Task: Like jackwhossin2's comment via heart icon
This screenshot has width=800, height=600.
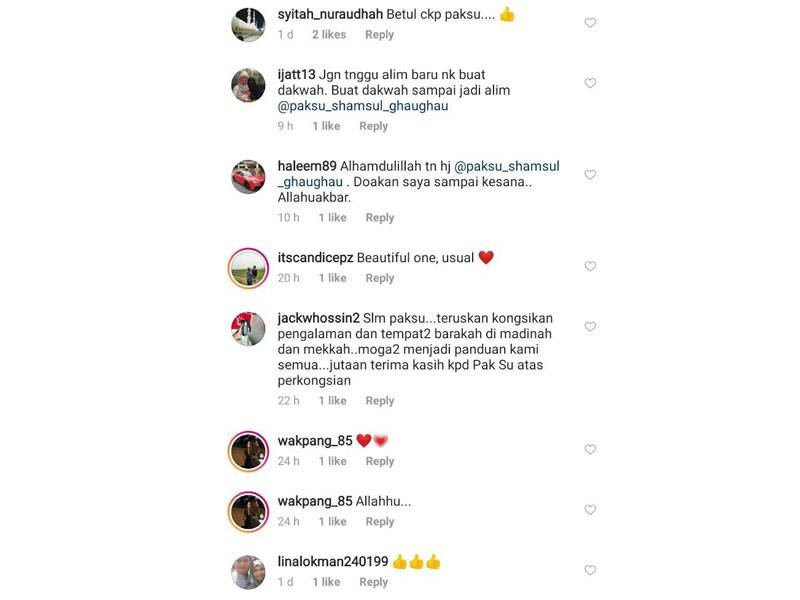Action: pos(590,327)
